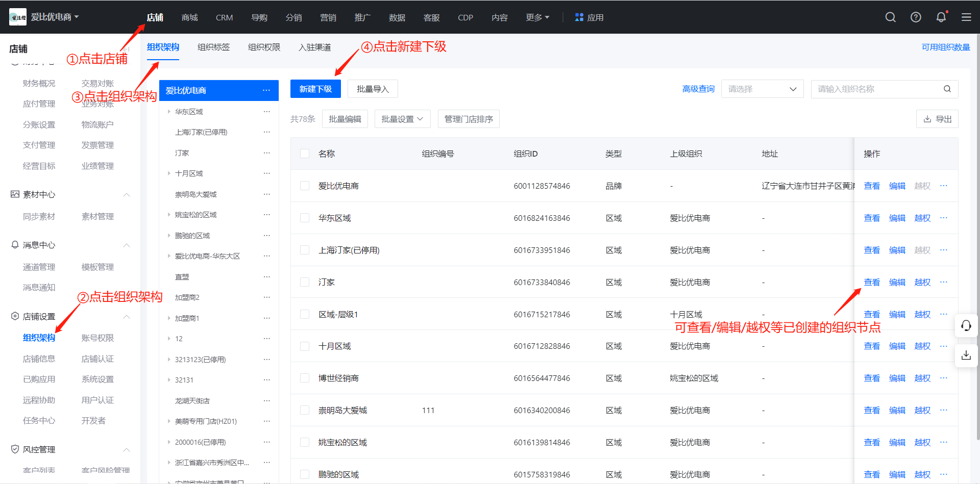This screenshot has height=484, width=980.
Task: Check the 崇明岛大爱城 row checkbox
Action: point(305,410)
